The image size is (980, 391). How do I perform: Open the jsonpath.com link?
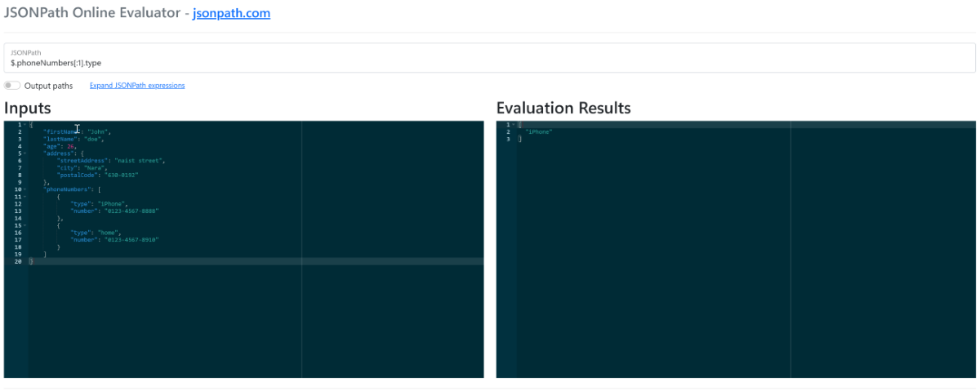pos(231,14)
